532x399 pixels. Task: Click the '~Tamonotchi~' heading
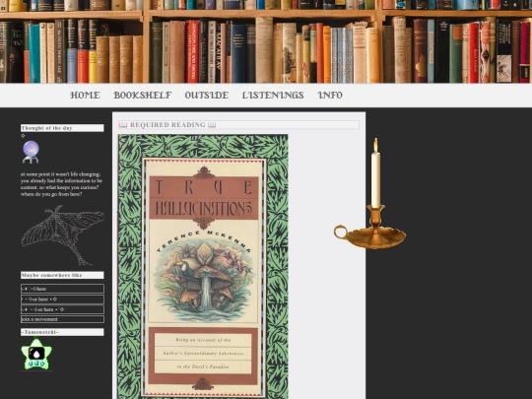[x=62, y=332]
